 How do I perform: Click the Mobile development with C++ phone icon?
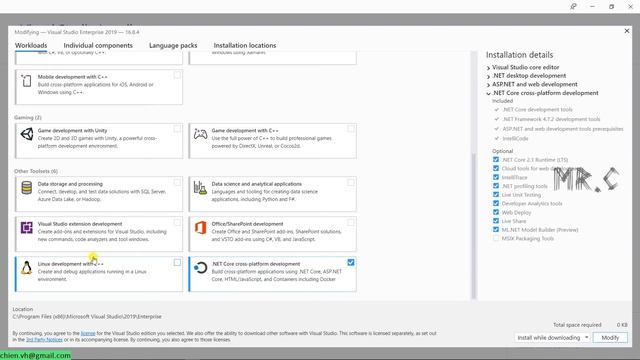(x=27, y=81)
